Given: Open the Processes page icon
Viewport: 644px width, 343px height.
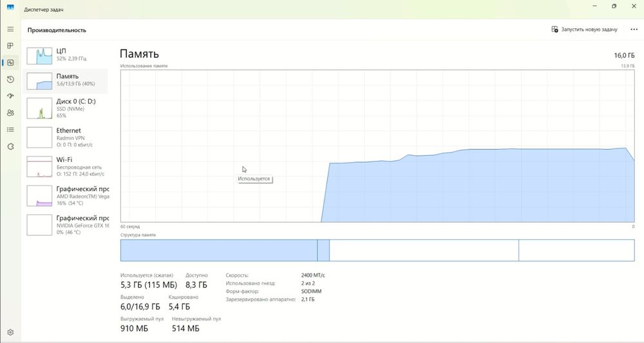Looking at the screenshot, I should [x=11, y=46].
